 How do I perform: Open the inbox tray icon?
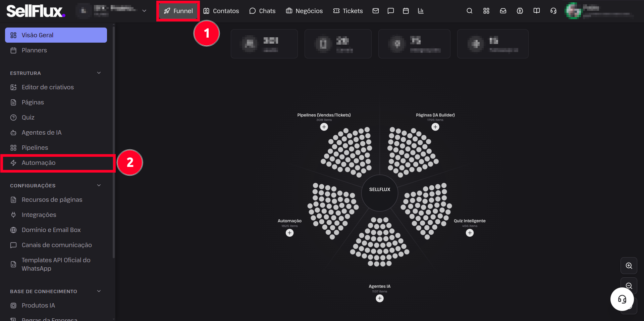(x=503, y=11)
